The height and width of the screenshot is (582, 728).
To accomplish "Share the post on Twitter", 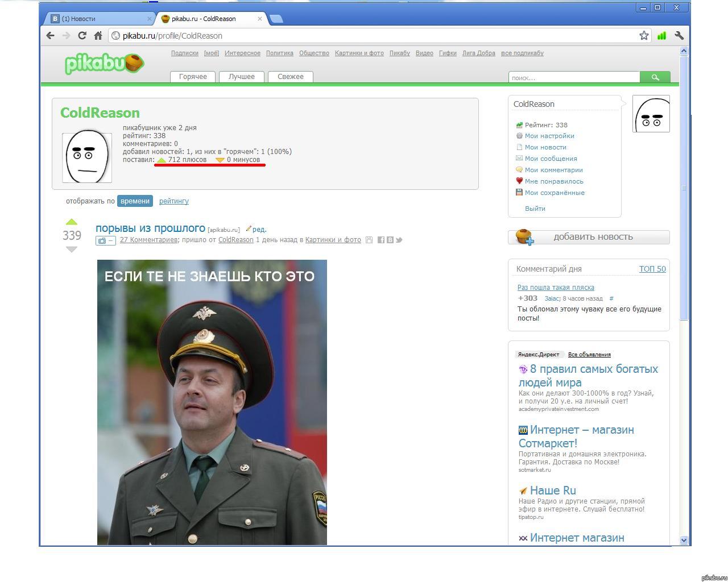I will (399, 240).
